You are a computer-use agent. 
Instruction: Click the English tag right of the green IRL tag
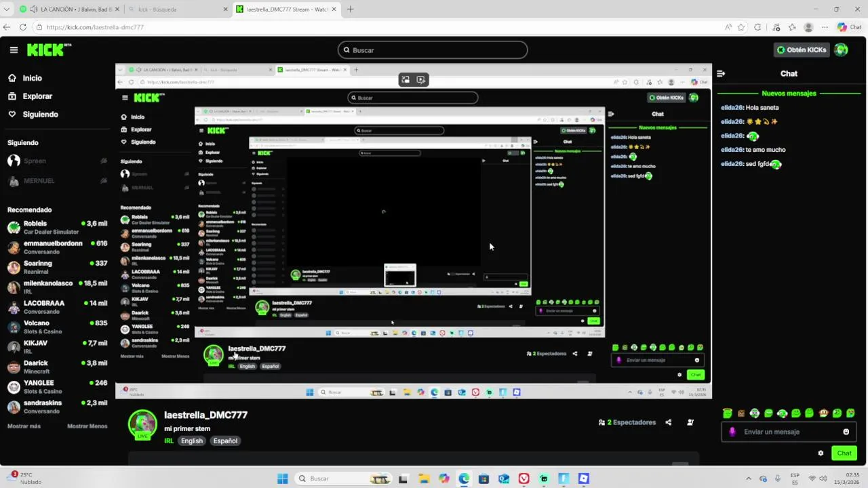[x=191, y=441]
